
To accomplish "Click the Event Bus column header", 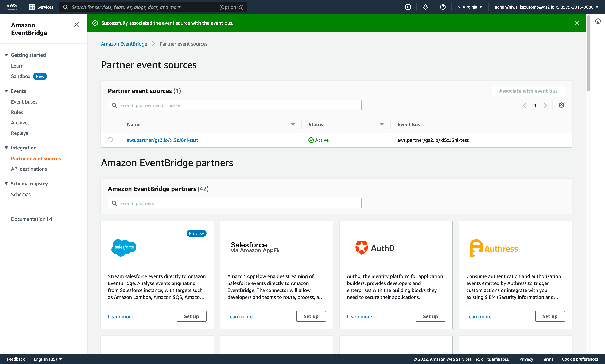I will tap(409, 124).
